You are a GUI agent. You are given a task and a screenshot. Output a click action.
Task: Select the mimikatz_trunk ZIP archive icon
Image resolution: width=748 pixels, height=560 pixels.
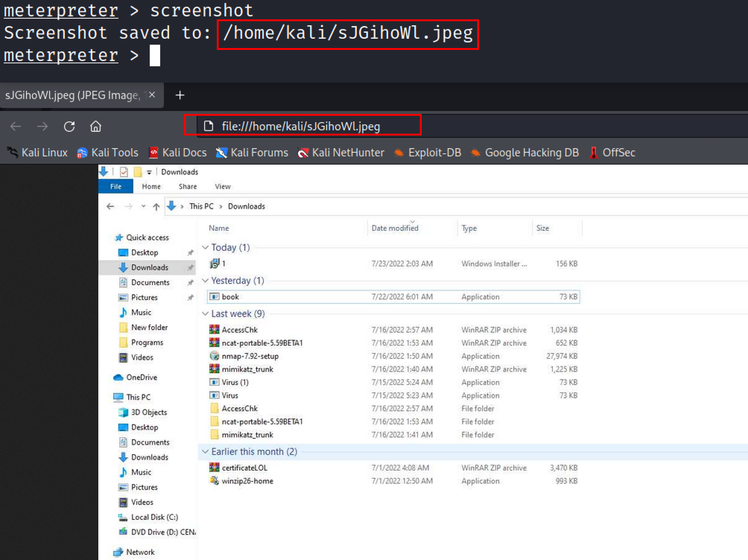214,369
